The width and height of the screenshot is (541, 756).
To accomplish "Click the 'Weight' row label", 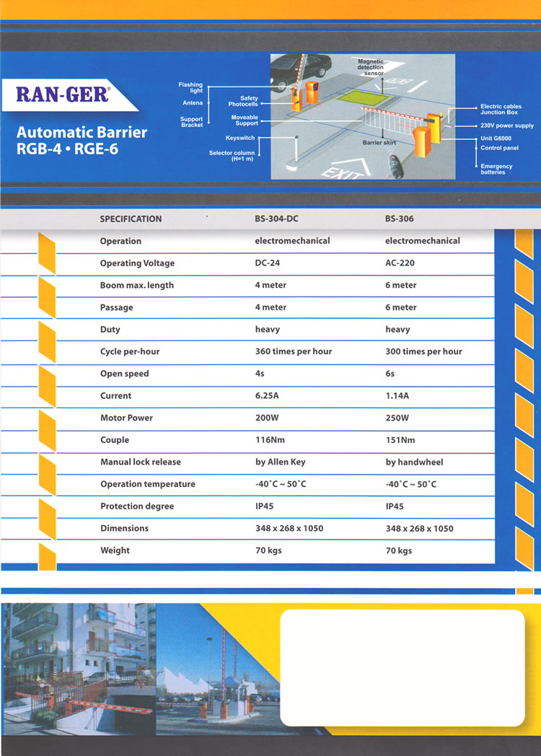I will coord(115,550).
